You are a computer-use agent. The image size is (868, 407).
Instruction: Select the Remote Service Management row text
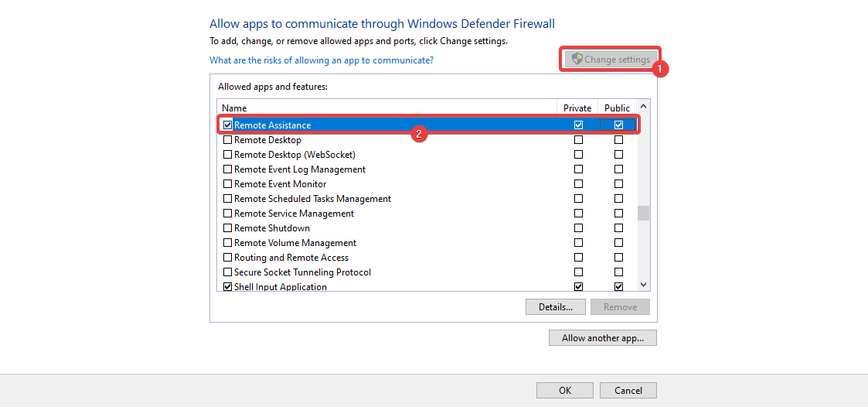294,214
